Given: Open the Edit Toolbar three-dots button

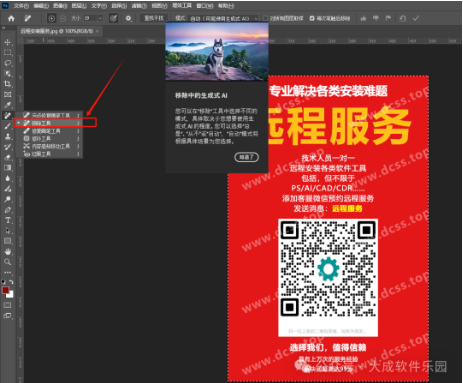Looking at the screenshot, I should click(x=8, y=272).
